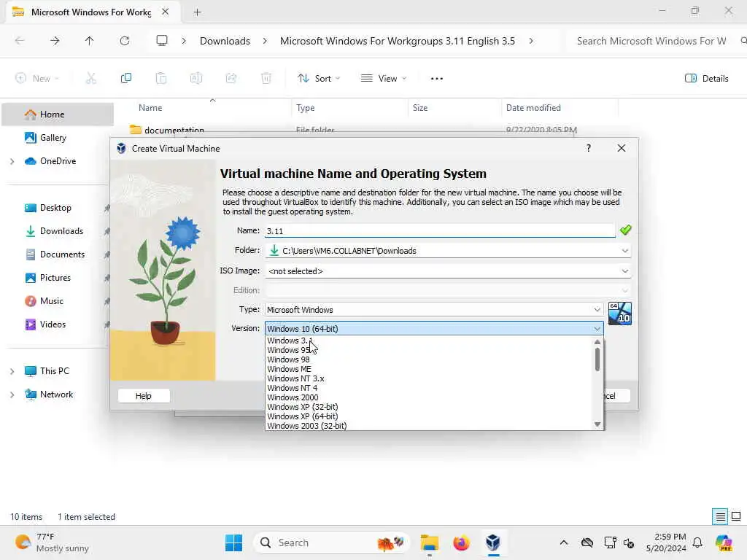
Task: Open Desktop quick access folder
Action: click(55, 208)
